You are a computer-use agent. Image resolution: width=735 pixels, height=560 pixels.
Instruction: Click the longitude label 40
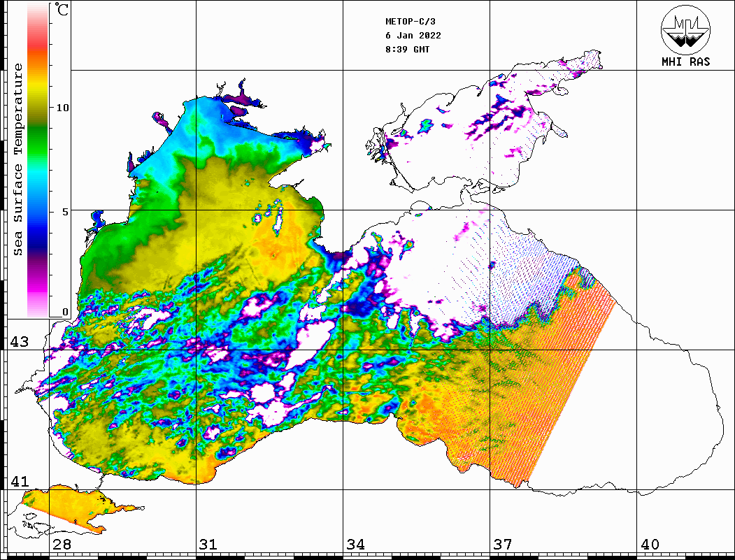(x=650, y=544)
